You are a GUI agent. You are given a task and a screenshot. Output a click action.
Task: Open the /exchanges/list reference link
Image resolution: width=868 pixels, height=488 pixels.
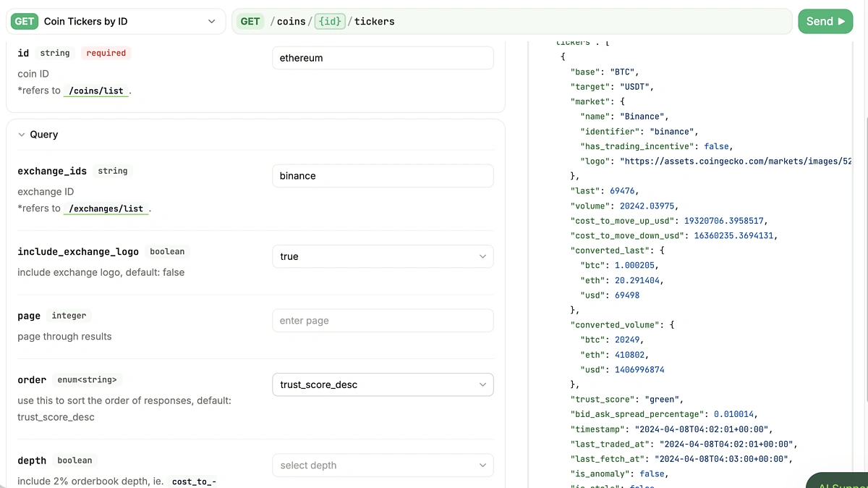tap(106, 209)
